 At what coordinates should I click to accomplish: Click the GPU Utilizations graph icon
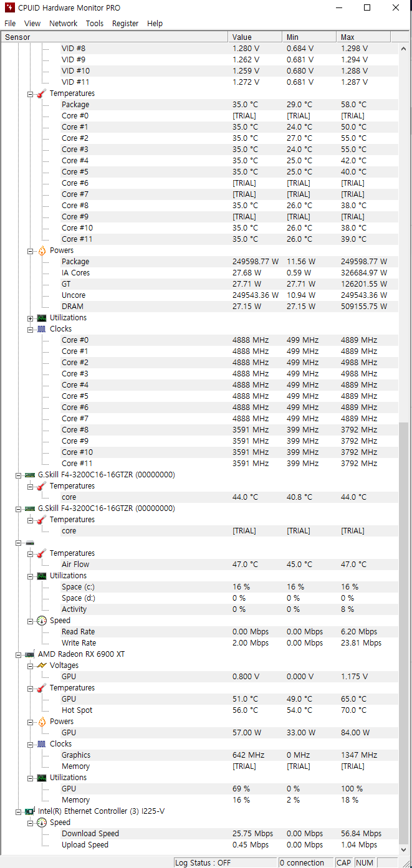coord(42,778)
